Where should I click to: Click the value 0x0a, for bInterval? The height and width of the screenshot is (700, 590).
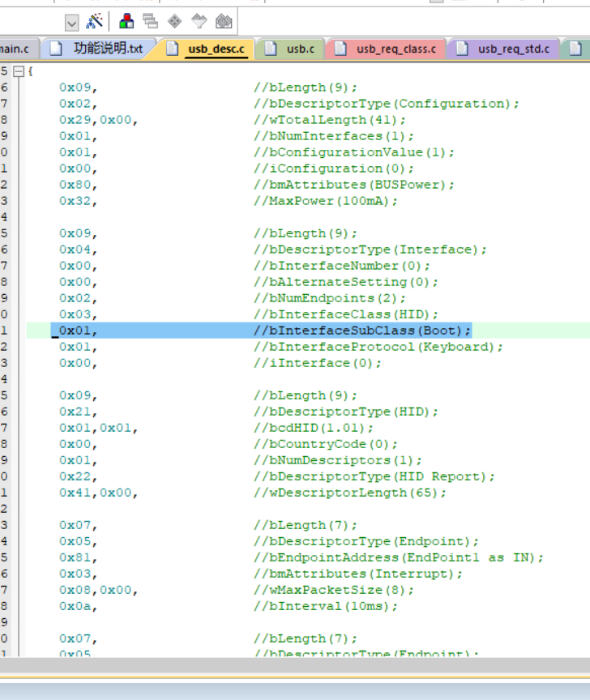pyautogui.click(x=78, y=606)
